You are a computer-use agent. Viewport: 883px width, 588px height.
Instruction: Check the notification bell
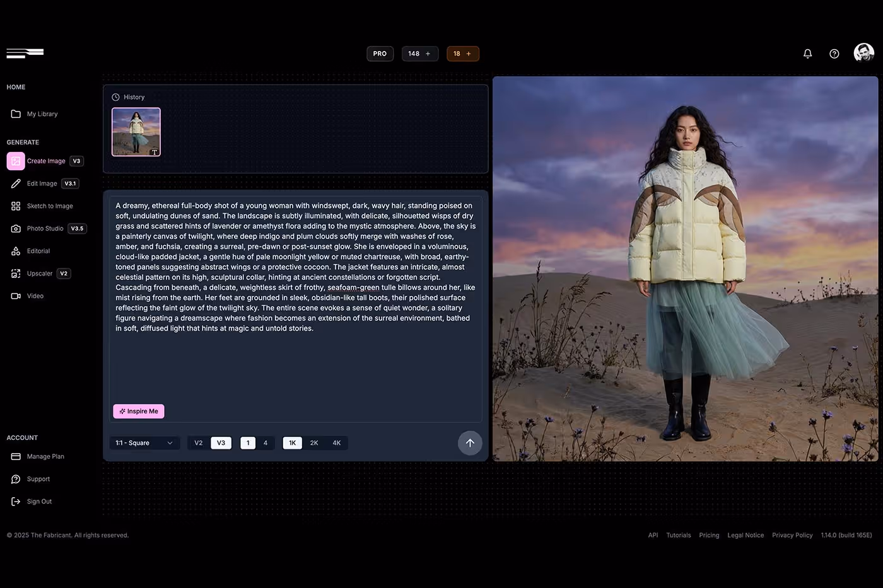807,54
